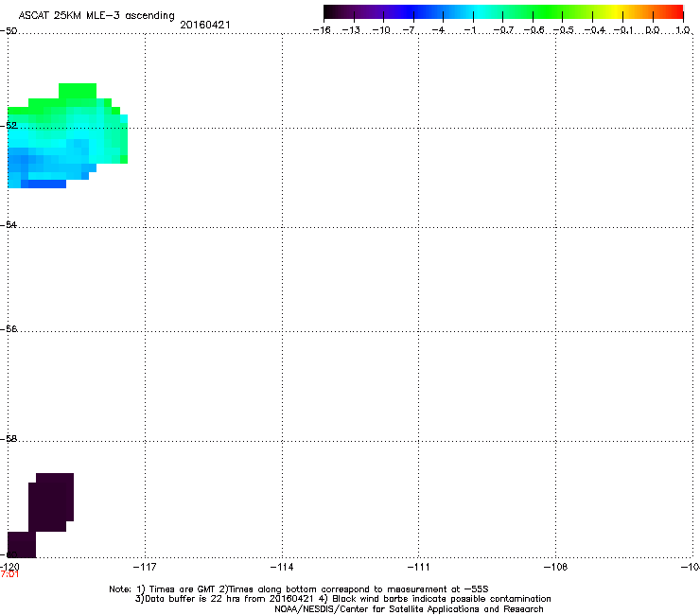Click the -108 longitude axis label
The image size is (700, 615).
click(556, 567)
